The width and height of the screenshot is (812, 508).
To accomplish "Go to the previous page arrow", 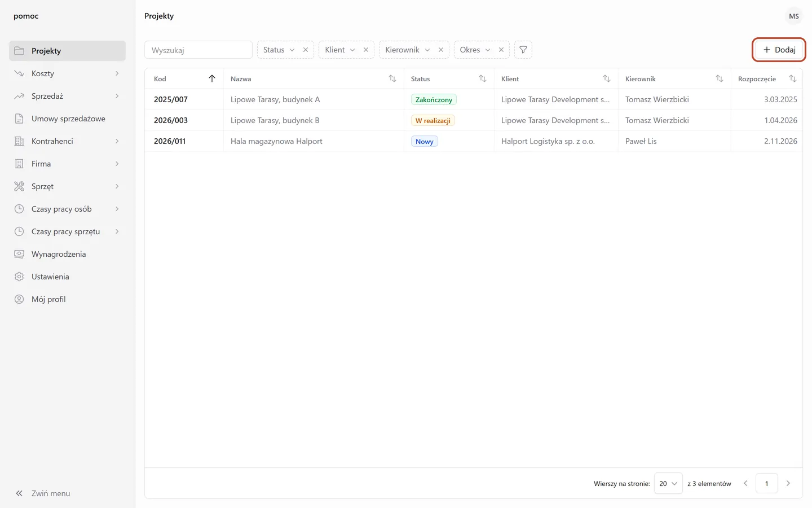I will pos(745,483).
